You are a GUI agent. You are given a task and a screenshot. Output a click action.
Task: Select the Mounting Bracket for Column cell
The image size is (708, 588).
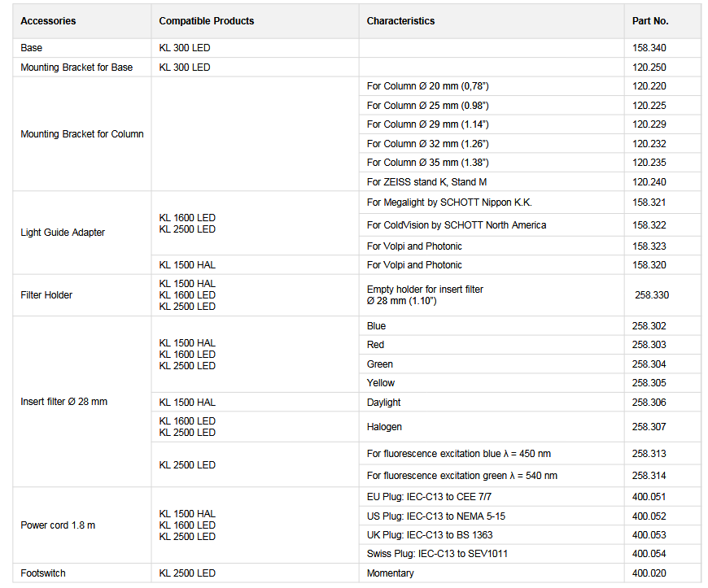point(81,134)
